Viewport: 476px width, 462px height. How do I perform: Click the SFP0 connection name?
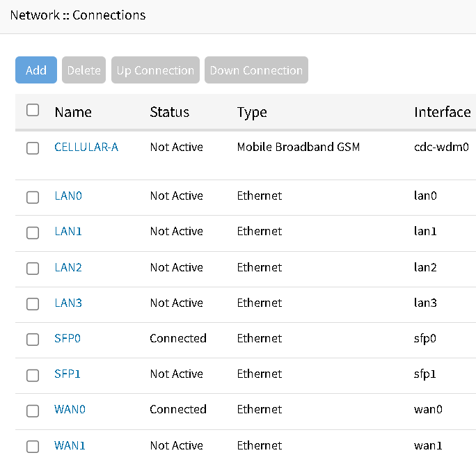pyautogui.click(x=68, y=338)
